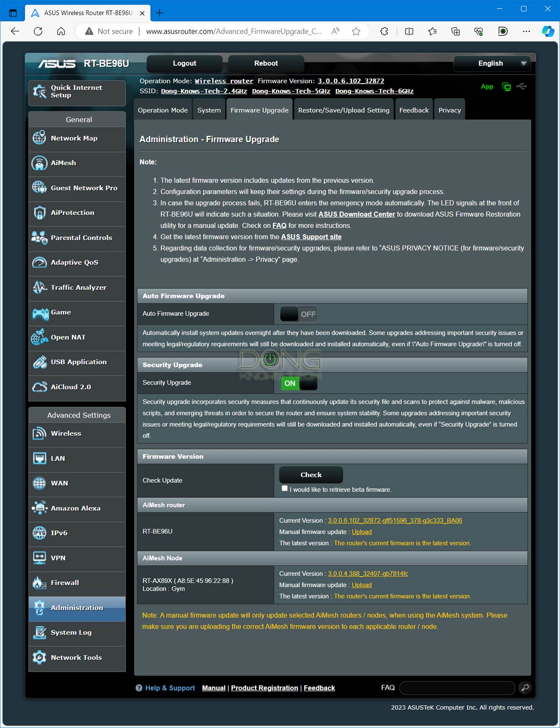Screen dimensions: 560x728
Task: Select the Firmware Upgrade tab
Action: (259, 110)
